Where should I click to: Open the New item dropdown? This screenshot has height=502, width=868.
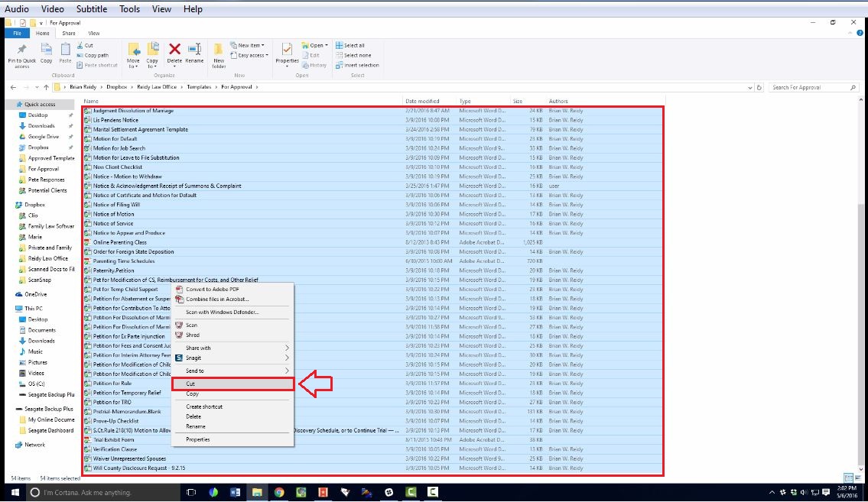point(247,45)
